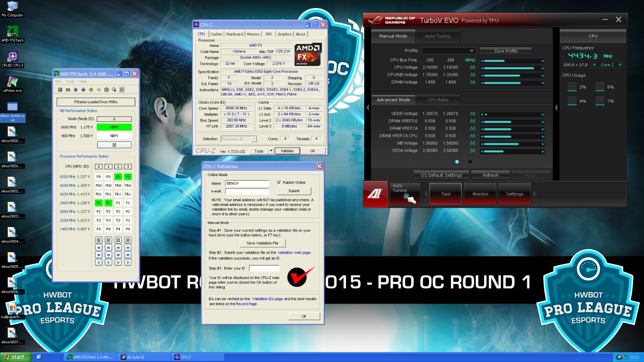Click the magnifier icon in PSCheck toolbar
Screen dimensions: 644x362
coord(114,90)
